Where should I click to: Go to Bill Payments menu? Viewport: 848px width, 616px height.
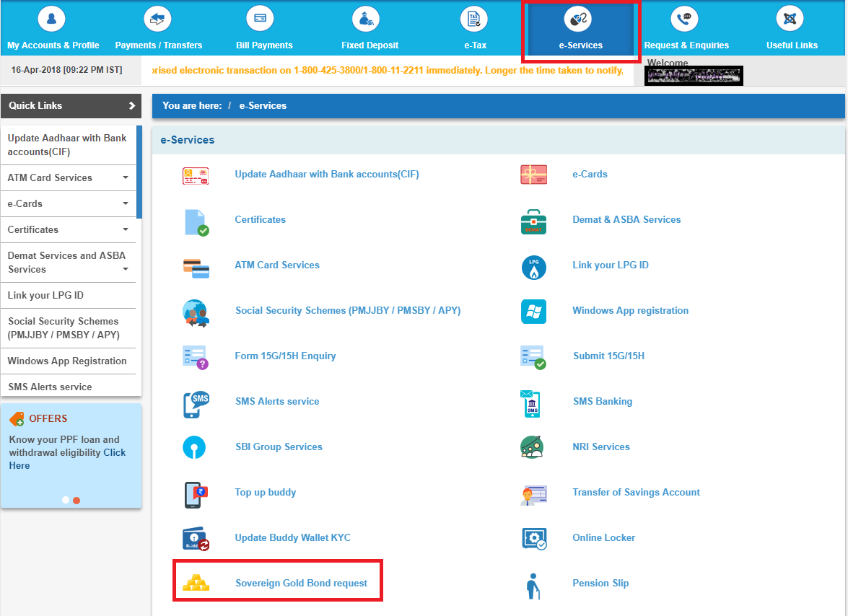264,45
